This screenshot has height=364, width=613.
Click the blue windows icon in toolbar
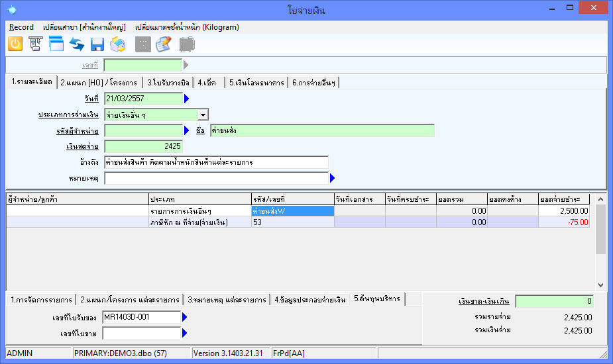(x=56, y=44)
